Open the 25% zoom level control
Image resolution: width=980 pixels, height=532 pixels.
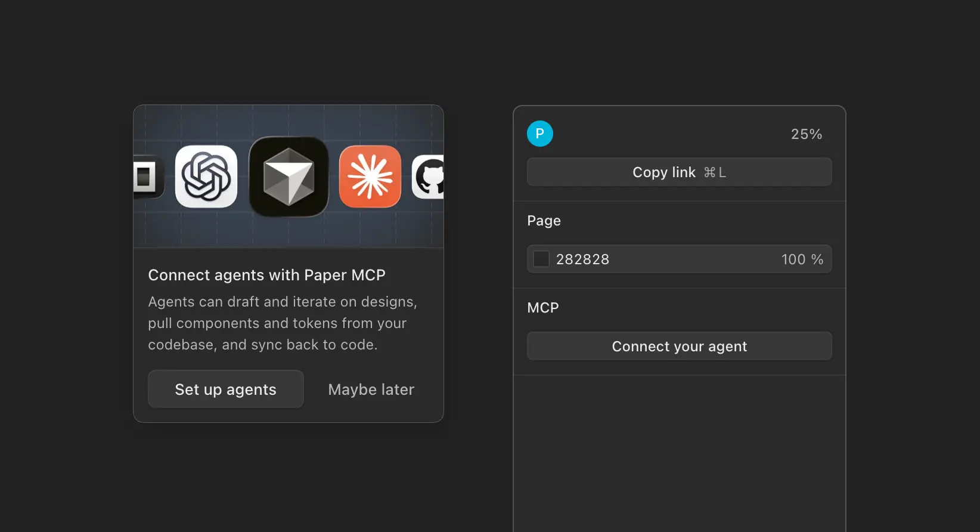pos(807,134)
